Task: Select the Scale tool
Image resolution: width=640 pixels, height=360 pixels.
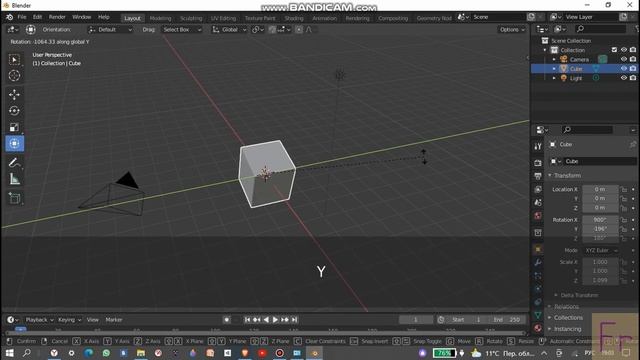Action: 14,127
